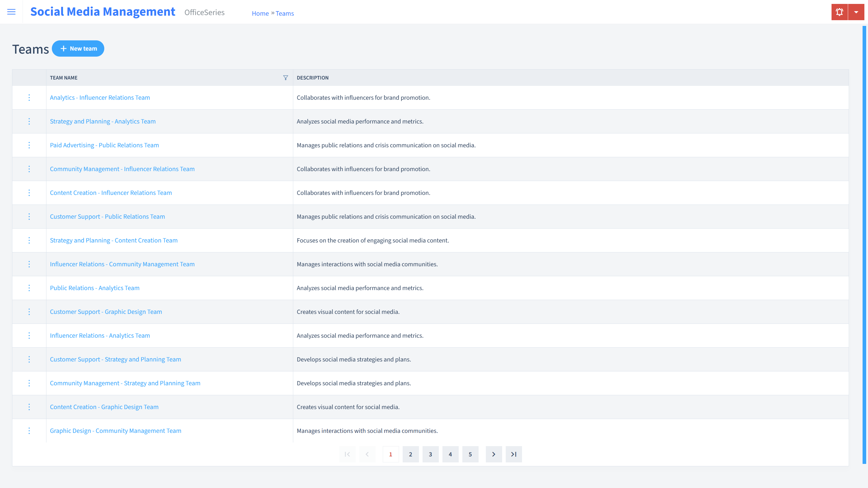Image resolution: width=868 pixels, height=488 pixels.
Task: Open Public Relations - Analytics Team link
Action: click(x=95, y=288)
